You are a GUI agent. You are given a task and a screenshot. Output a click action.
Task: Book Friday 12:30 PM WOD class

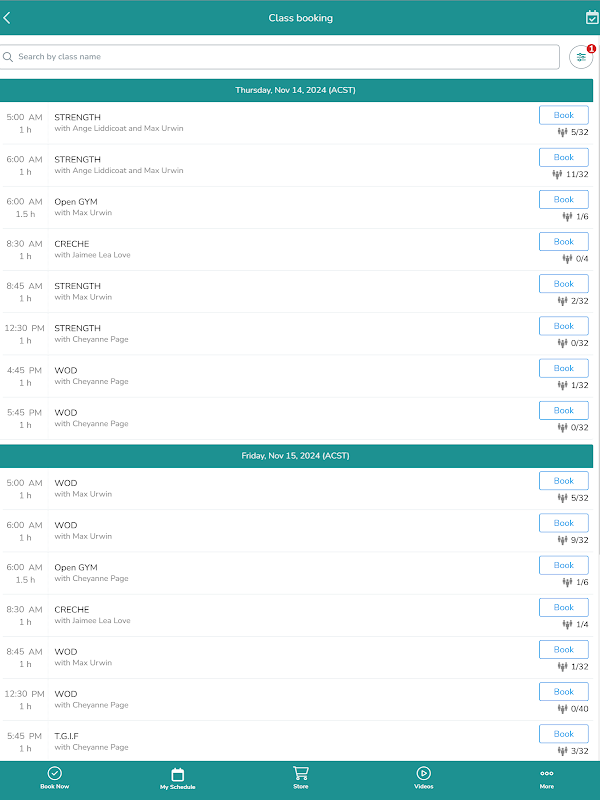click(x=564, y=692)
